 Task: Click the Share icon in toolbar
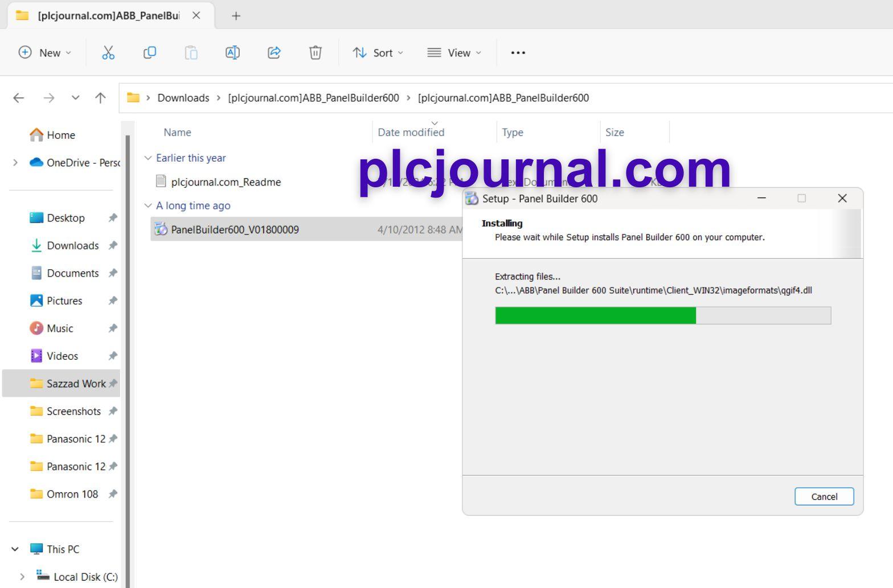coord(274,53)
